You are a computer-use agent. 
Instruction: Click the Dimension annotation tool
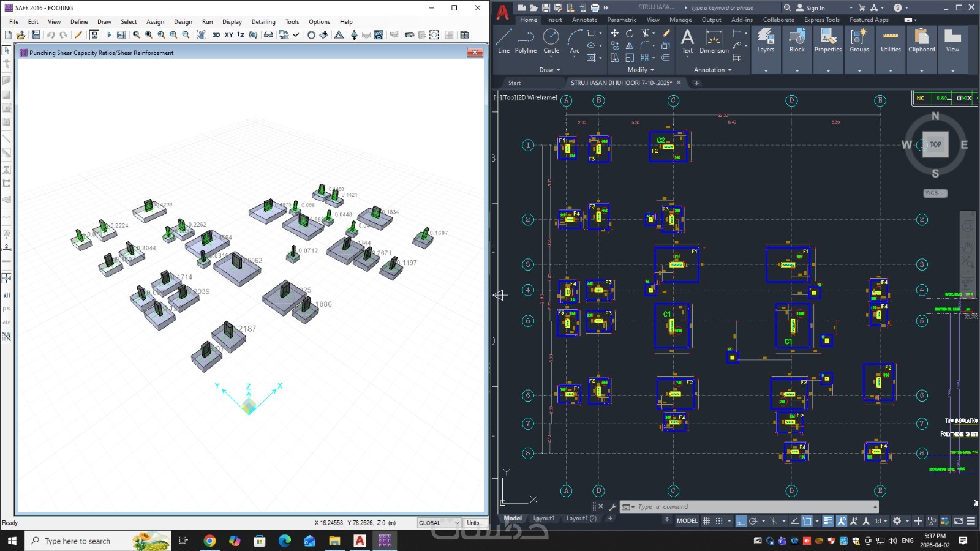pos(714,41)
